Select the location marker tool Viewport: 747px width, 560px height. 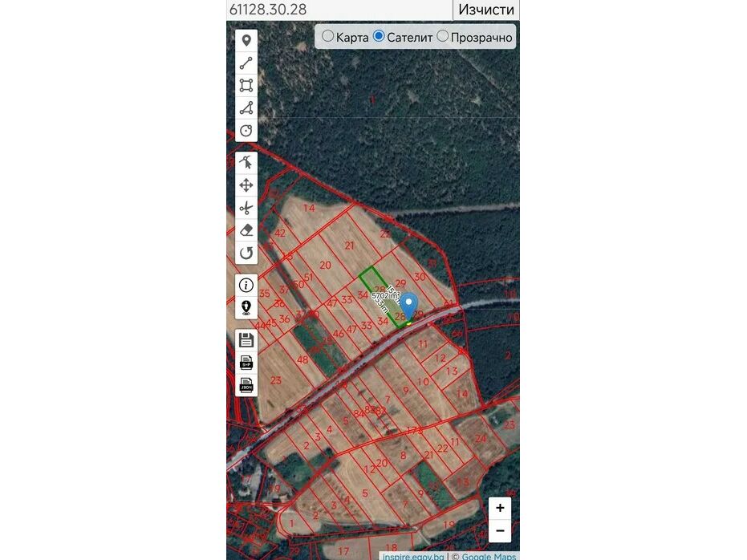(246, 40)
